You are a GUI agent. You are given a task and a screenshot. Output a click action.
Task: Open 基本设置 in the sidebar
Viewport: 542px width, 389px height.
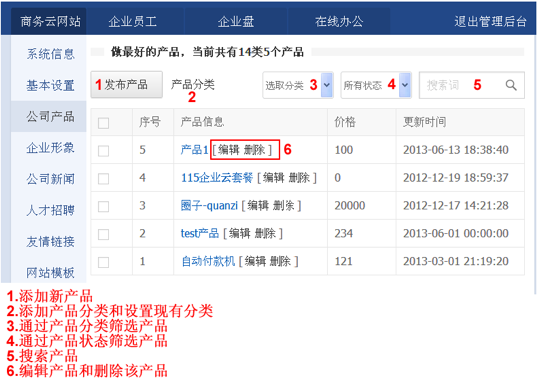pos(50,85)
